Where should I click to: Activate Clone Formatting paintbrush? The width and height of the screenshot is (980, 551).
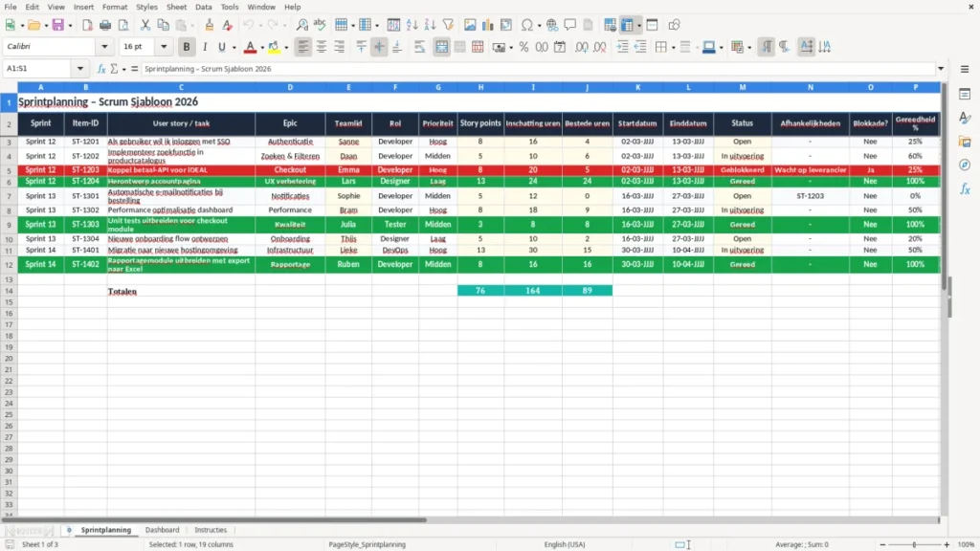click(210, 25)
